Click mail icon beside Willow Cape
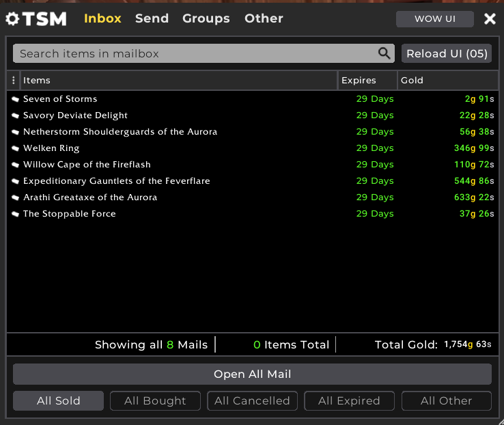The image size is (504, 425). coord(15,165)
